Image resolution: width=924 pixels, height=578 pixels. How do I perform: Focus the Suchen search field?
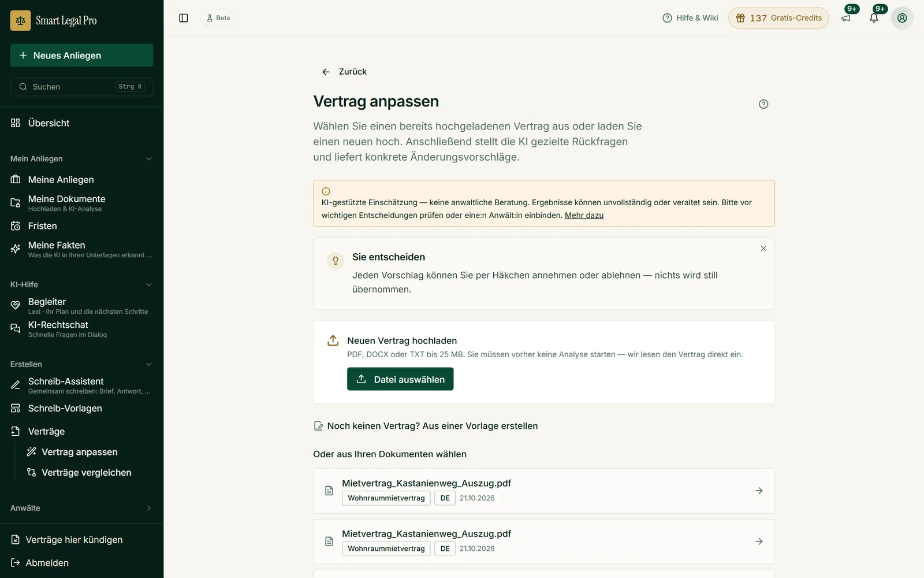point(81,87)
